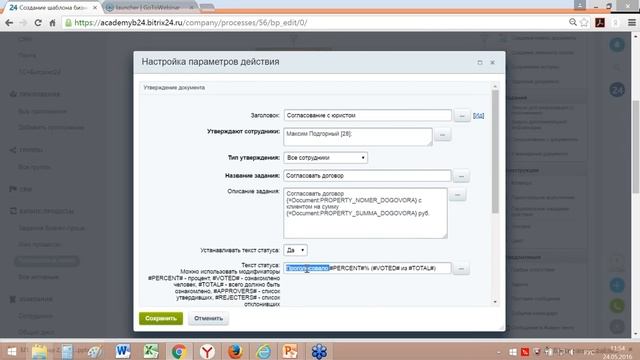Open the Windows Start button
Image resolution: width=640 pixels, height=360 pixels.
pyautogui.click(x=12, y=351)
